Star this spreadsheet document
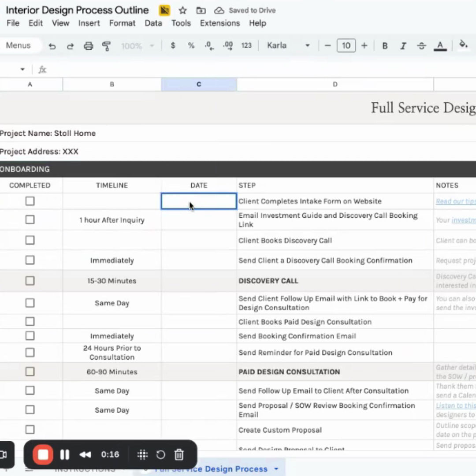 [183, 11]
